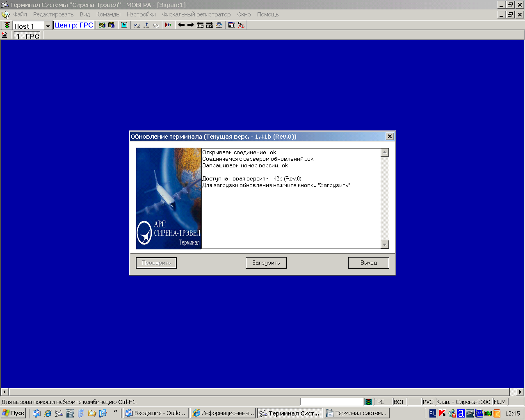The width and height of the screenshot is (525, 420).
Task: Click the disabled Проверить button
Action: pos(156,263)
